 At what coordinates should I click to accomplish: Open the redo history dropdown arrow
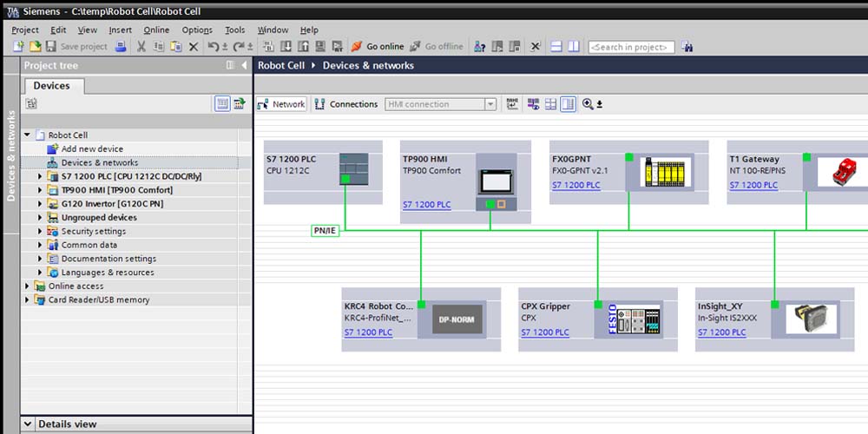250,47
